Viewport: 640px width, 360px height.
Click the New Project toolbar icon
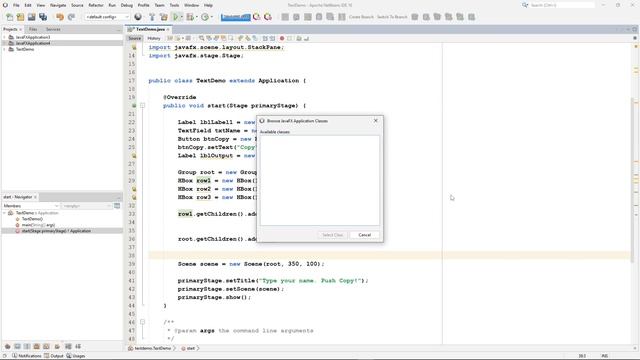[20, 17]
